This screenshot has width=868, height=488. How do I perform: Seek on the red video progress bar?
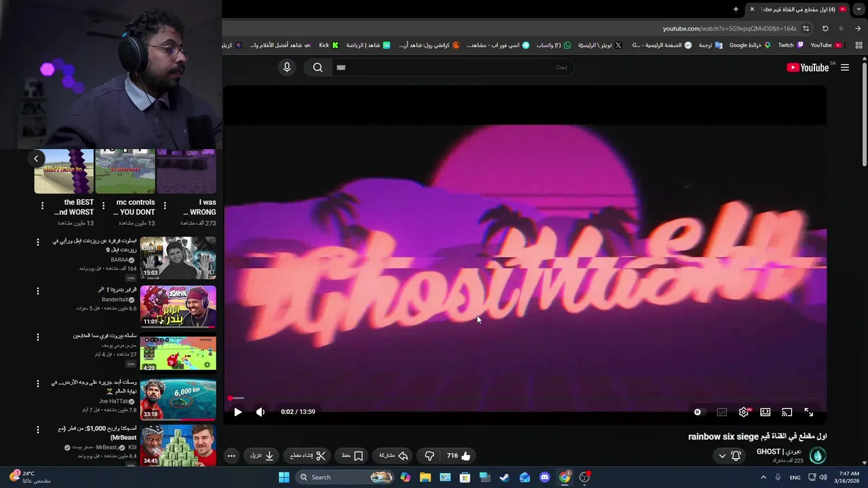click(x=525, y=399)
